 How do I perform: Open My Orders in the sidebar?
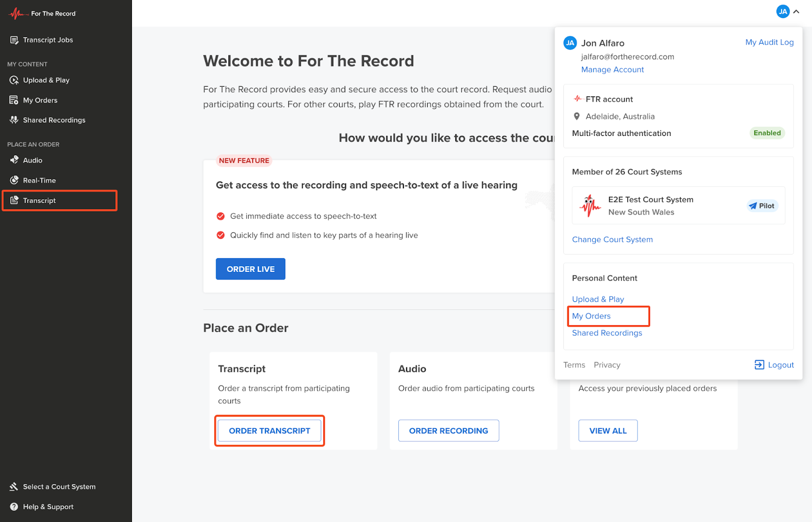point(40,100)
